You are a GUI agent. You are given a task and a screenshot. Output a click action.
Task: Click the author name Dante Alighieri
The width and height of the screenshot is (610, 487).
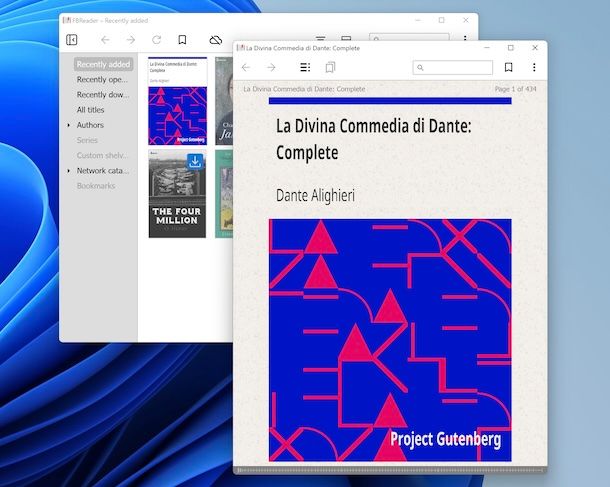(316, 195)
